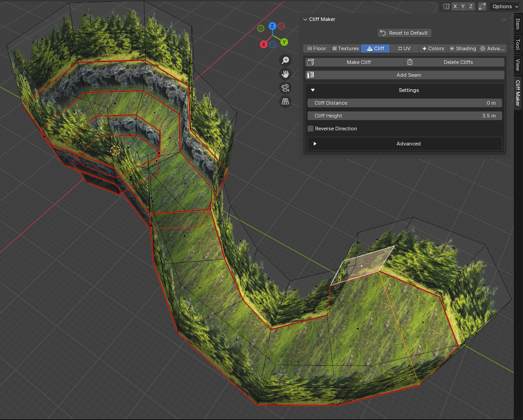Screen dimensions: 523x420
Task: Click Reset to Default button
Action: click(x=404, y=33)
